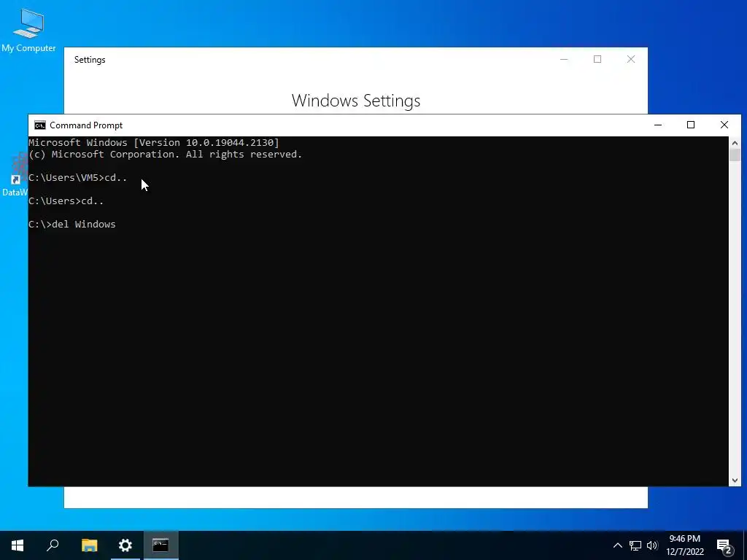
Task: Open the volume speaker tray icon
Action: [652, 545]
